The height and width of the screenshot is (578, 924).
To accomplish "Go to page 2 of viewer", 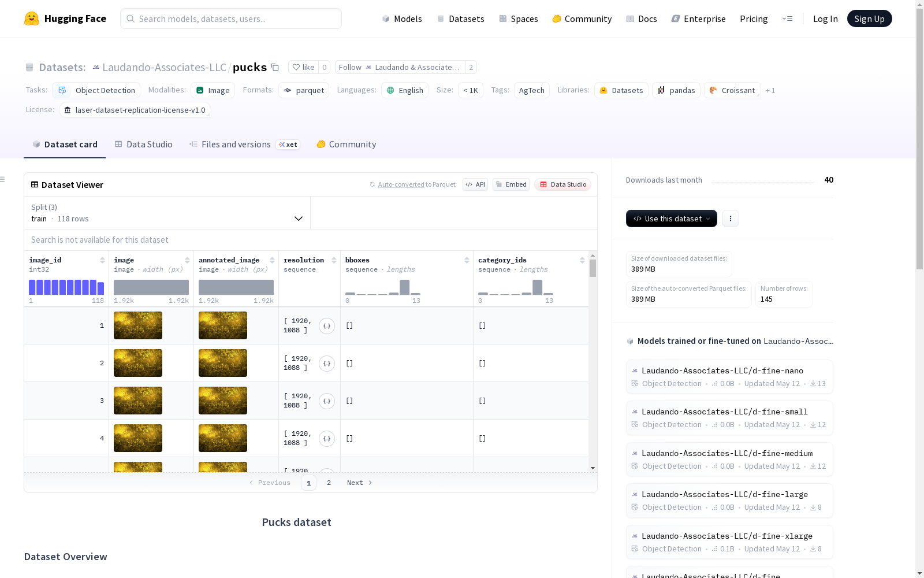I will point(329,483).
